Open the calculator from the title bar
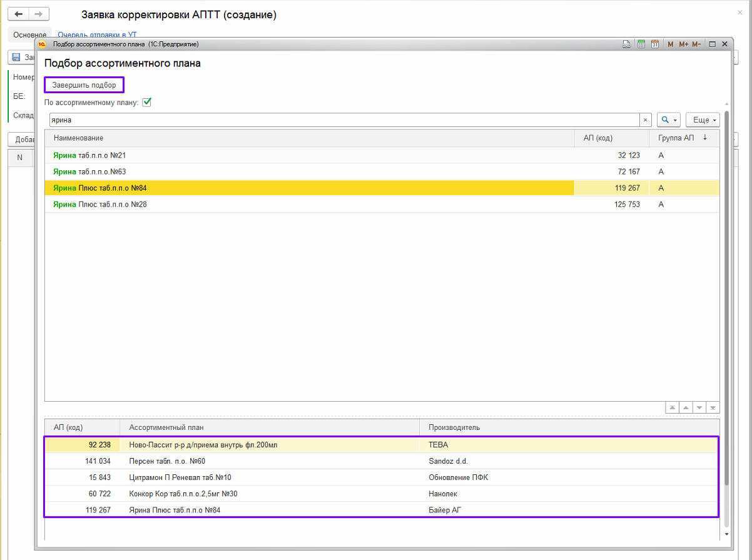This screenshot has width=752, height=560. [641, 44]
